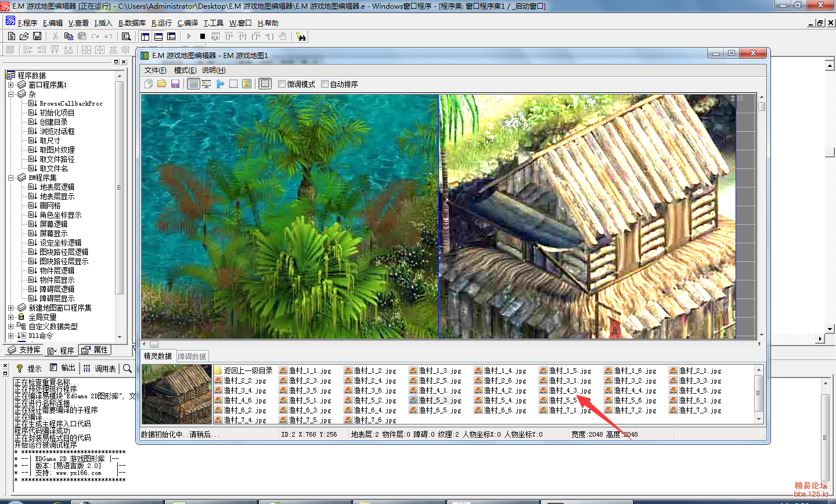
Task: Switch to the 属性 tab
Action: tap(95, 350)
